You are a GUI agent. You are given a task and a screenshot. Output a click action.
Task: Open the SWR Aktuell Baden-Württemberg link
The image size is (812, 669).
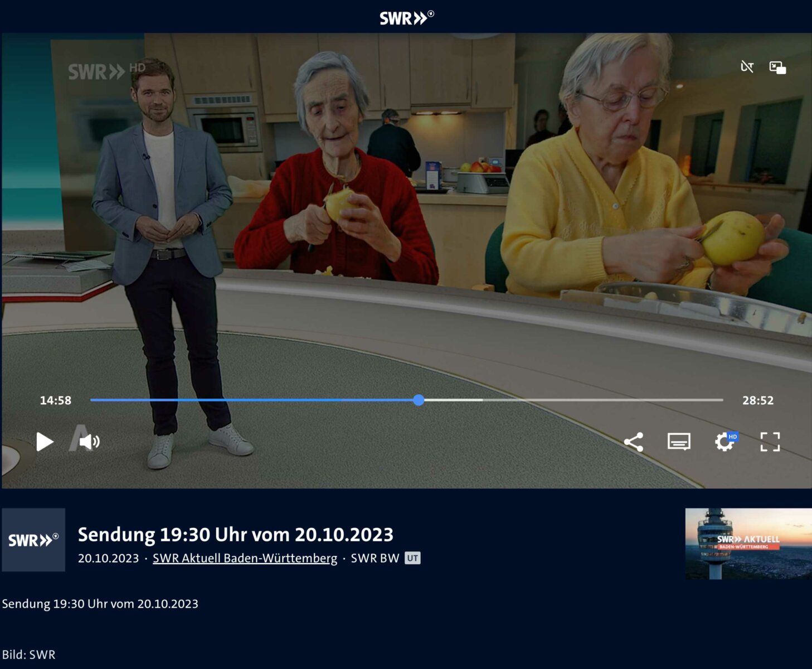coord(245,558)
